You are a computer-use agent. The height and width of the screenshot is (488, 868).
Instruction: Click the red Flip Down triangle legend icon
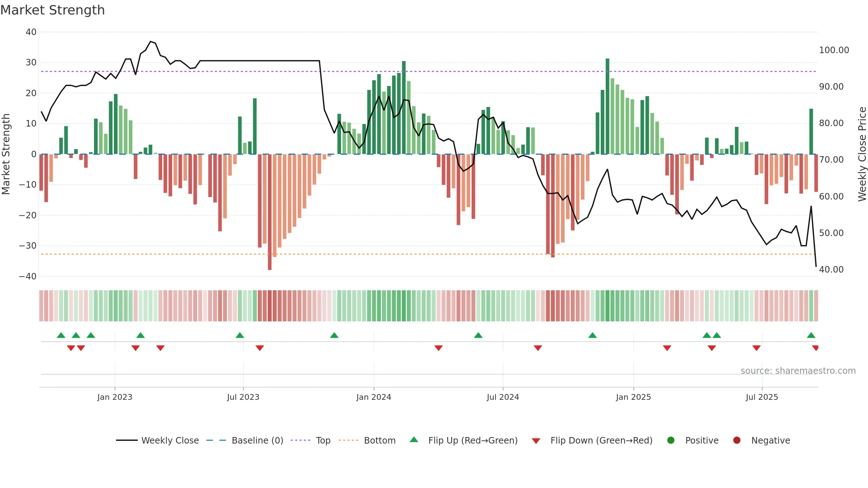[x=536, y=441]
